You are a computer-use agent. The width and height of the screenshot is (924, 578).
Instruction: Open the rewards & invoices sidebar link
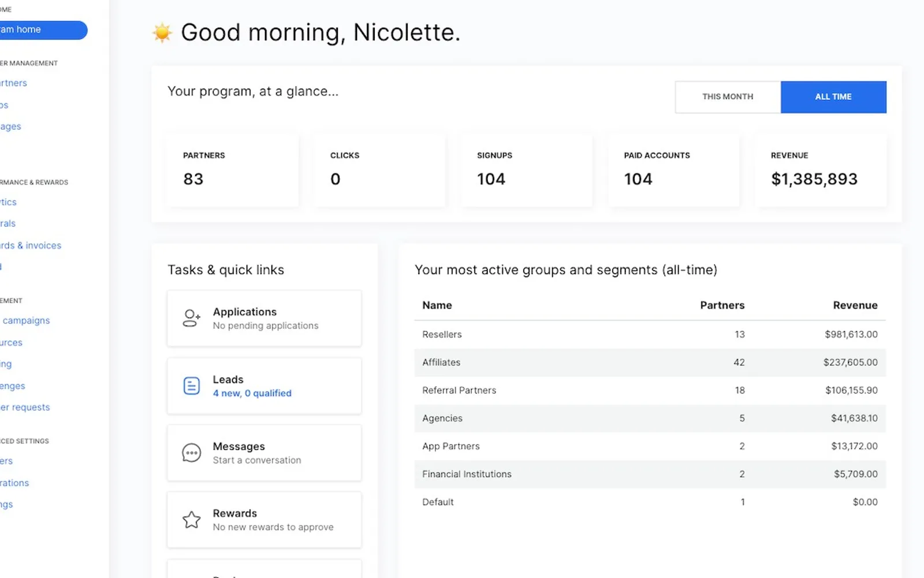(x=31, y=245)
